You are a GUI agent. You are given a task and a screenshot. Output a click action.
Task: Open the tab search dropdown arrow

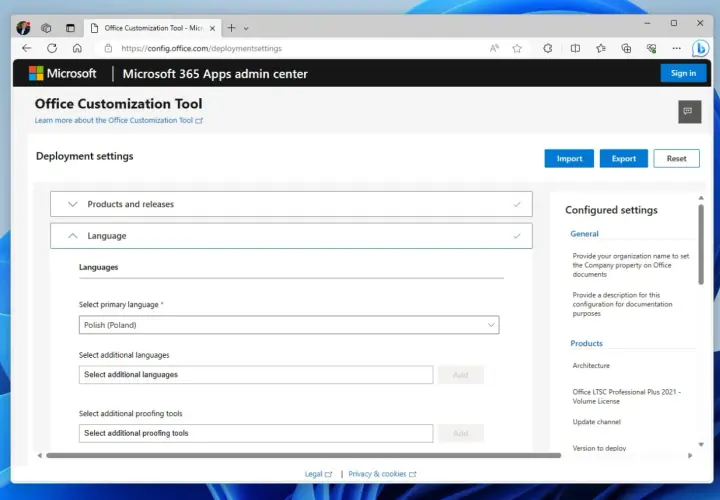click(246, 28)
